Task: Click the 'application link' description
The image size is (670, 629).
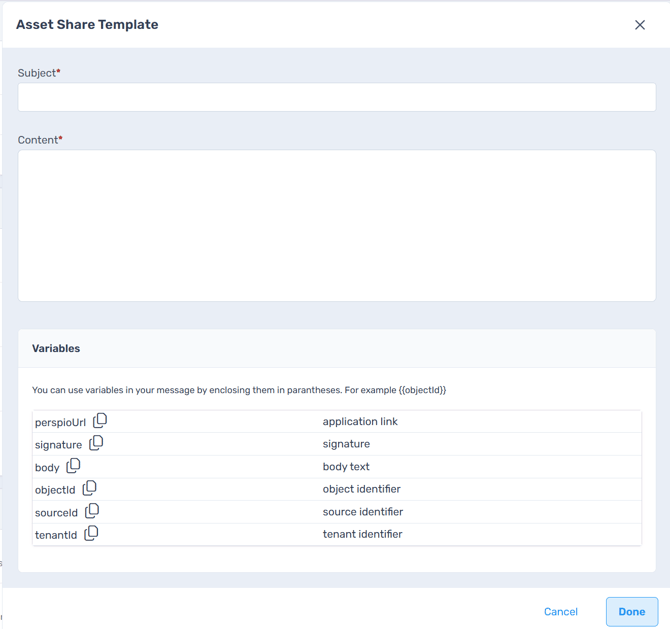Action: point(360,422)
